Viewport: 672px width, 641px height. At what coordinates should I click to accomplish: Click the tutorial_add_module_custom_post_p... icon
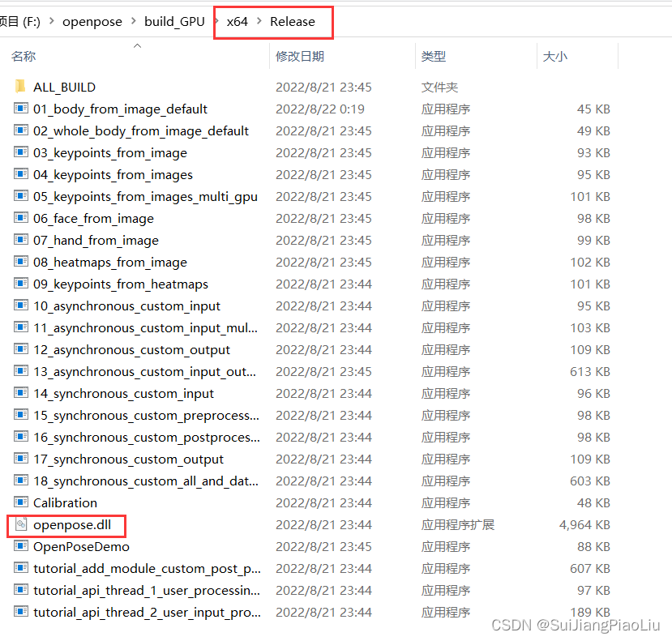(21, 567)
